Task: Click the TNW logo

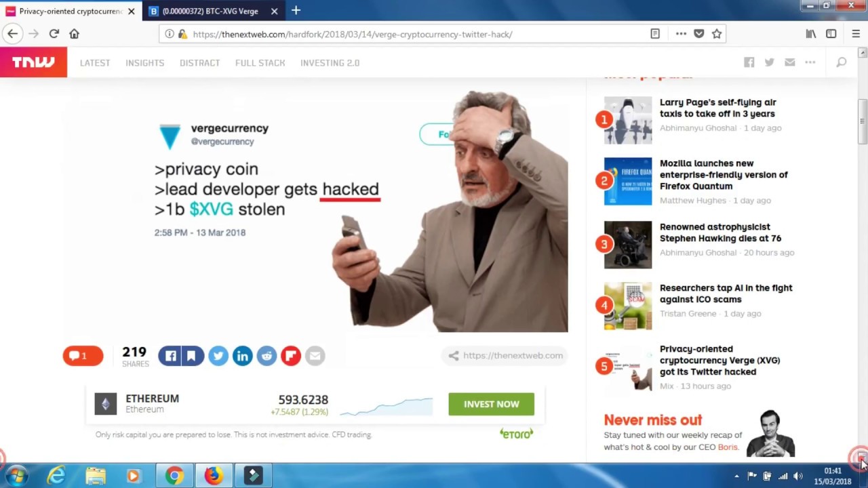Action: pyautogui.click(x=33, y=62)
